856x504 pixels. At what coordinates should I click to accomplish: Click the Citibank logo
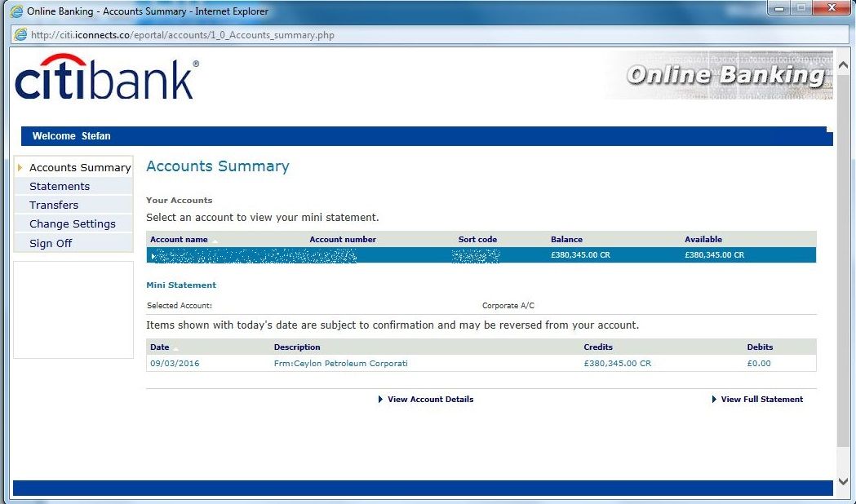click(107, 77)
